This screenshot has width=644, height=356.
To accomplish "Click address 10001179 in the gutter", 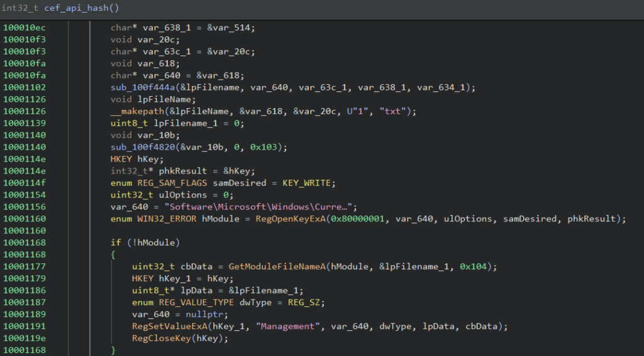I will (x=25, y=279).
